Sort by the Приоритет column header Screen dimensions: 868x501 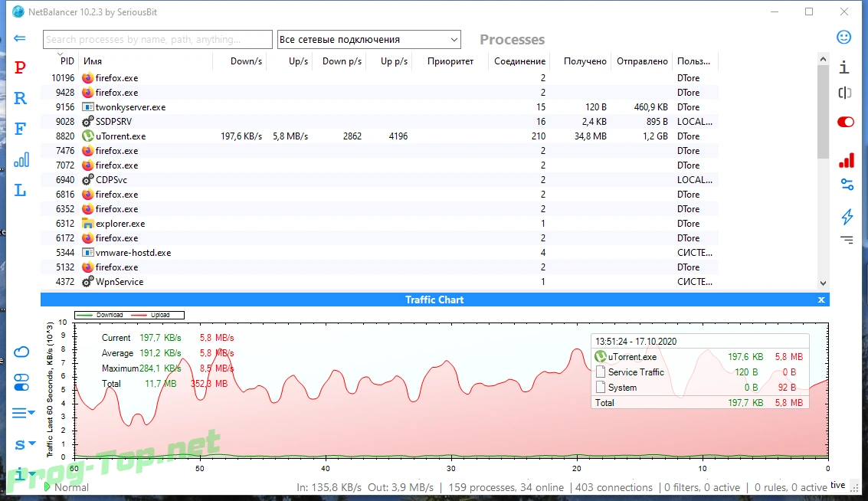[x=450, y=61]
